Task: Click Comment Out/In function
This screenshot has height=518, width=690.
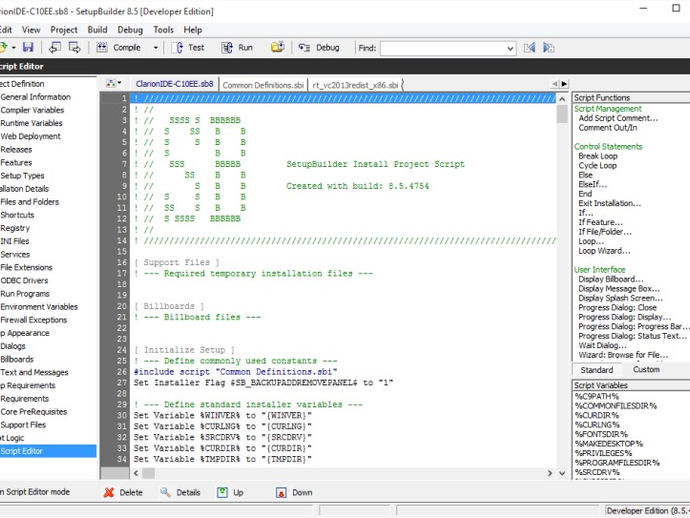Action: click(x=607, y=128)
